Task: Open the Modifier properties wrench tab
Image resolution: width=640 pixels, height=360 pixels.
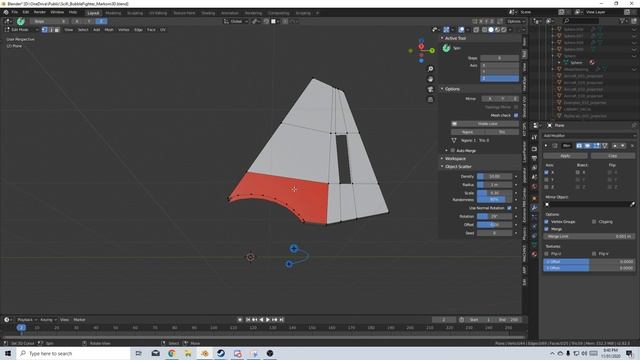Action: point(534,208)
